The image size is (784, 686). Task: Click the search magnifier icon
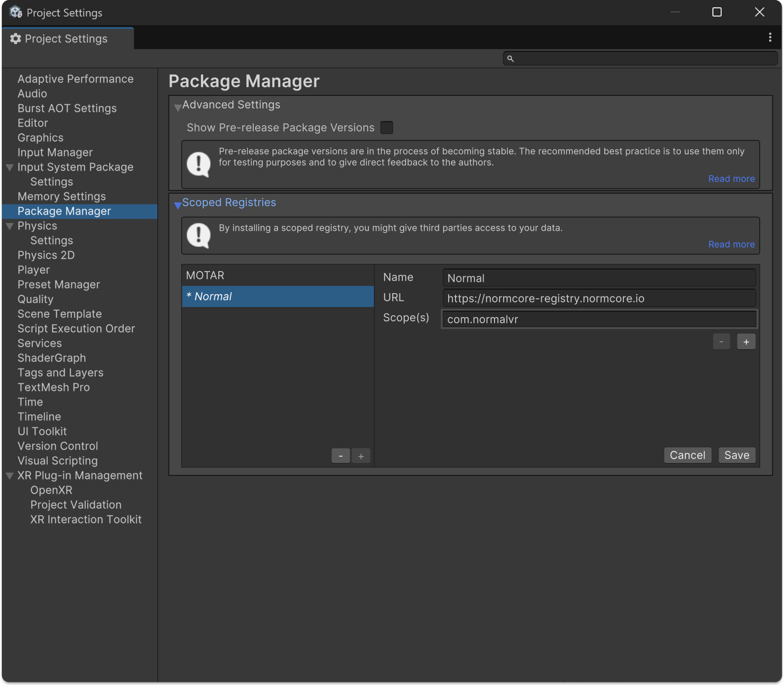coord(510,59)
